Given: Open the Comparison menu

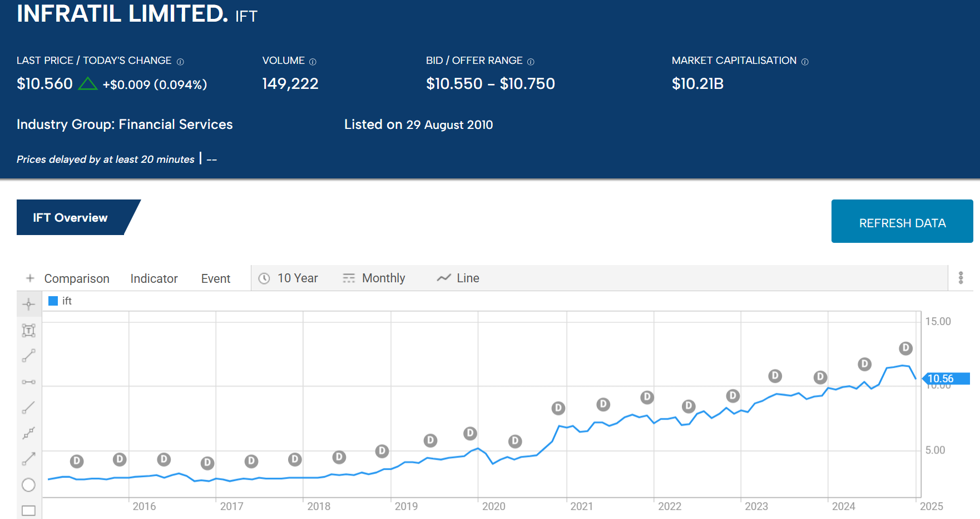Looking at the screenshot, I should pyautogui.click(x=77, y=278).
